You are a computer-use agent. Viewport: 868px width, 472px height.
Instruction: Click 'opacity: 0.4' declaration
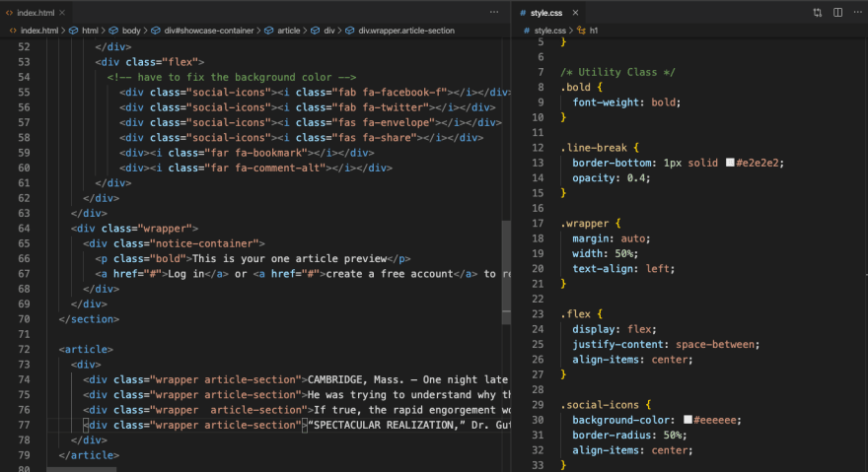612,178
